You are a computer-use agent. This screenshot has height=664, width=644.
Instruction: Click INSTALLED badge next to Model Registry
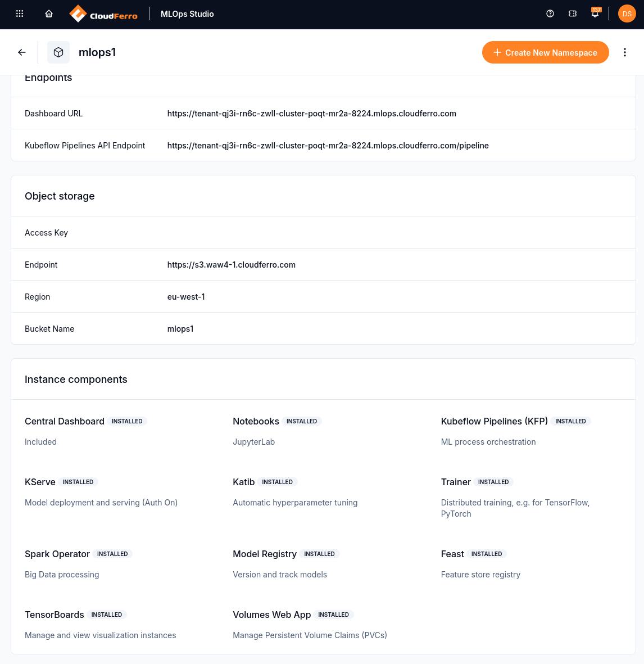click(x=319, y=554)
